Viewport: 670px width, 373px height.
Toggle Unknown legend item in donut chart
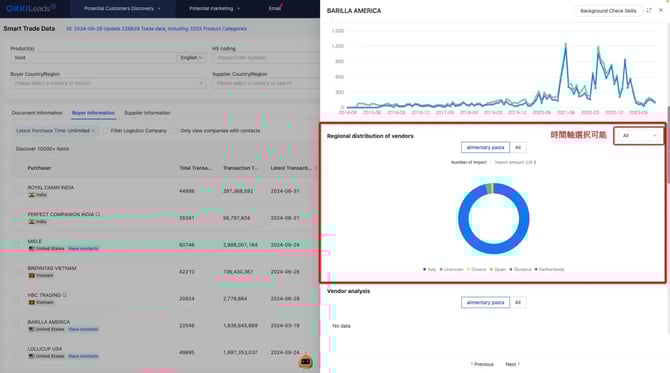451,269
